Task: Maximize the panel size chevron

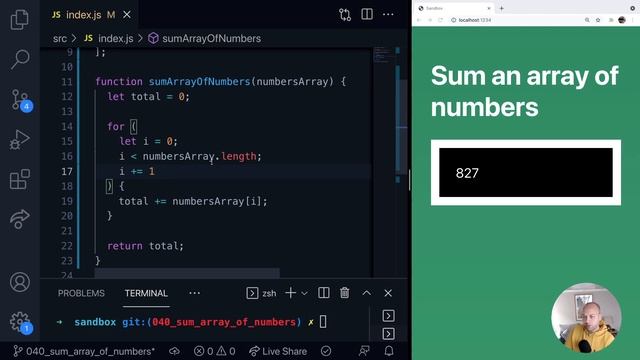Action: (x=367, y=293)
